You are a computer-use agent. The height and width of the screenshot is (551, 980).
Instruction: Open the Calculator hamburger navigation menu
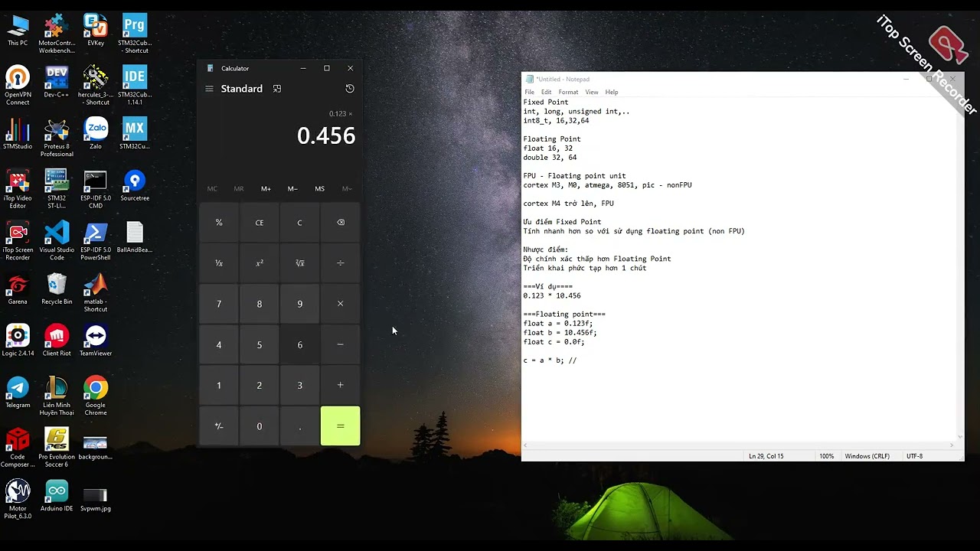(x=209, y=89)
